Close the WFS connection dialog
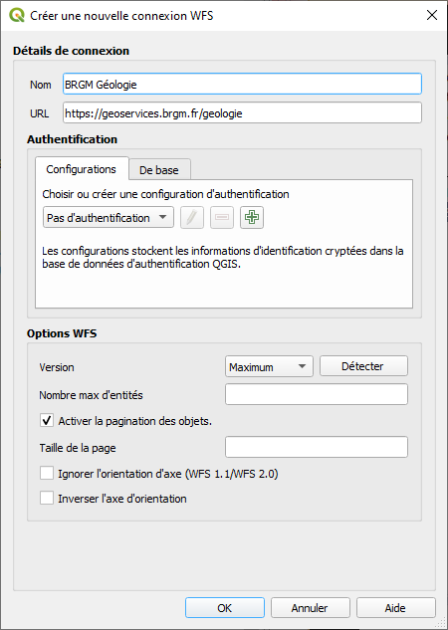Viewport: 448px width, 630px height. [x=432, y=15]
